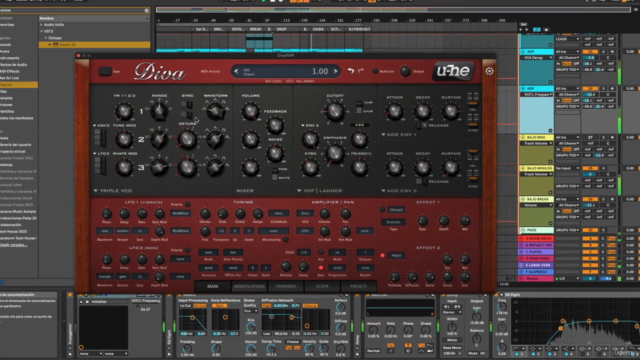Open the ADS ENV 2 model dropdown
The width and height of the screenshot is (640, 360).
[399, 191]
